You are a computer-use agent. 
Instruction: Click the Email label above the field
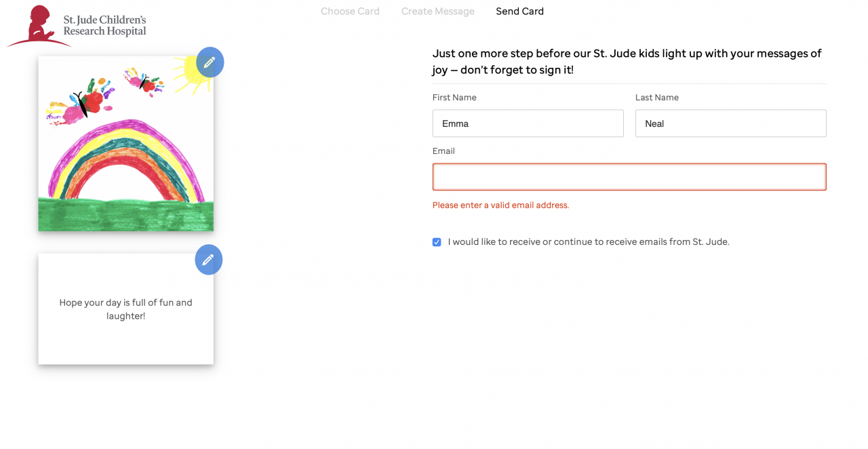pos(443,151)
